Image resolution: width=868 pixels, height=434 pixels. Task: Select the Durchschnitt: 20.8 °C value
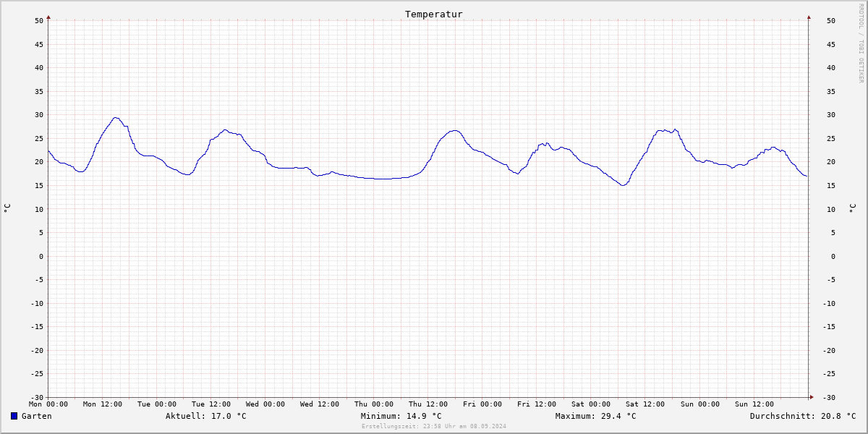click(803, 416)
